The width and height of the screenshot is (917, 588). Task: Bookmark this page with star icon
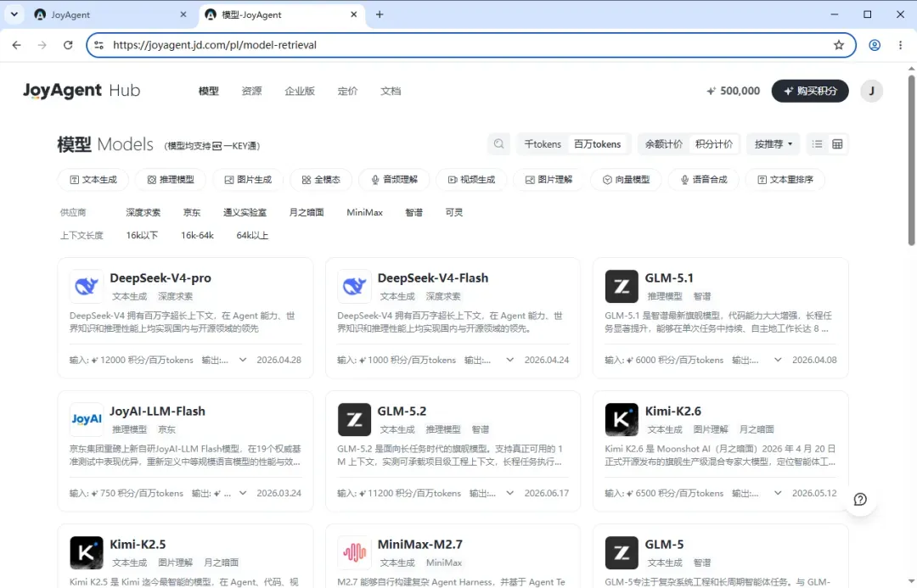pos(839,45)
